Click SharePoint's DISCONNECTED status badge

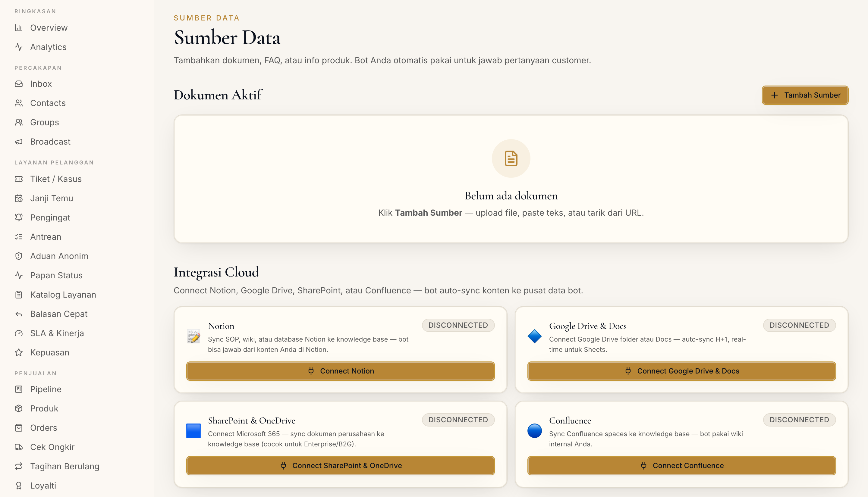[458, 420]
